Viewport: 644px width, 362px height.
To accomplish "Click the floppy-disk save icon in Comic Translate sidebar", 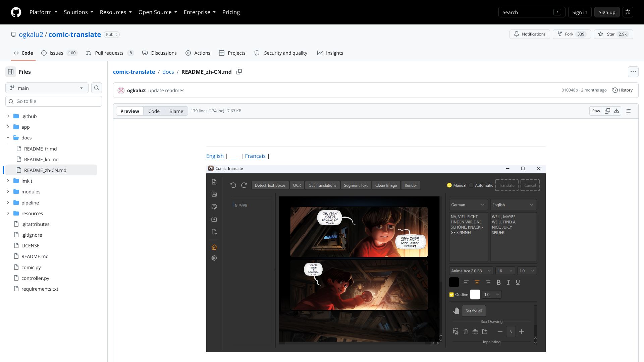I will (x=214, y=194).
